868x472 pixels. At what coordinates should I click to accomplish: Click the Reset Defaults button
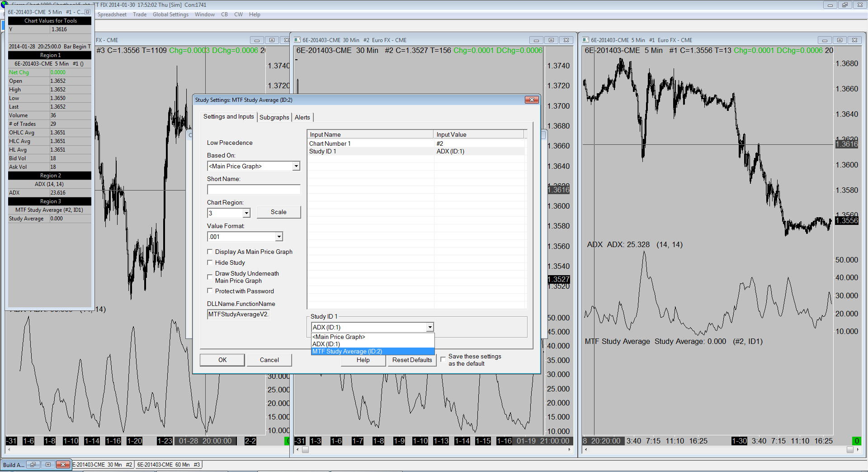point(412,360)
